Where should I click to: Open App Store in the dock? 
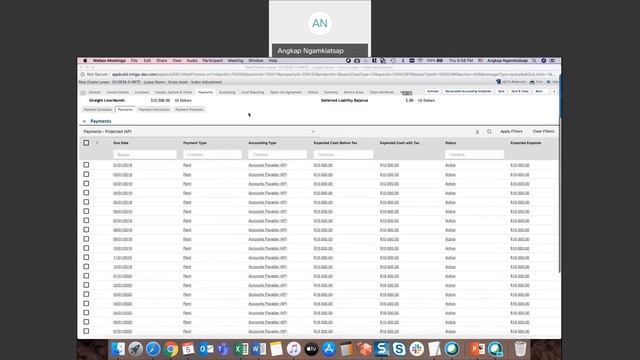[x=329, y=349]
